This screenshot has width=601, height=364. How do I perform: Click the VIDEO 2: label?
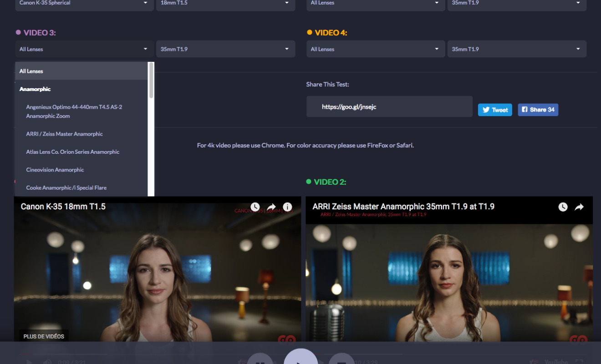[330, 182]
